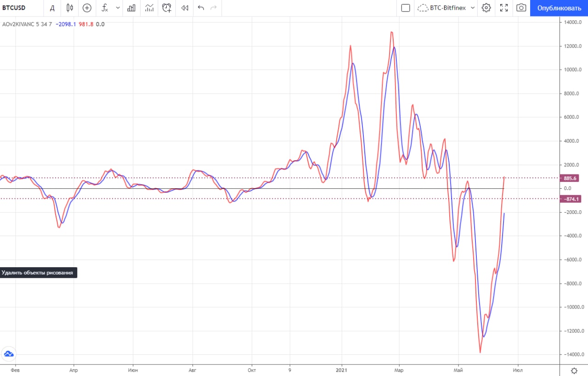Open the indicators fx menu
This screenshot has height=376, width=588.
point(105,8)
